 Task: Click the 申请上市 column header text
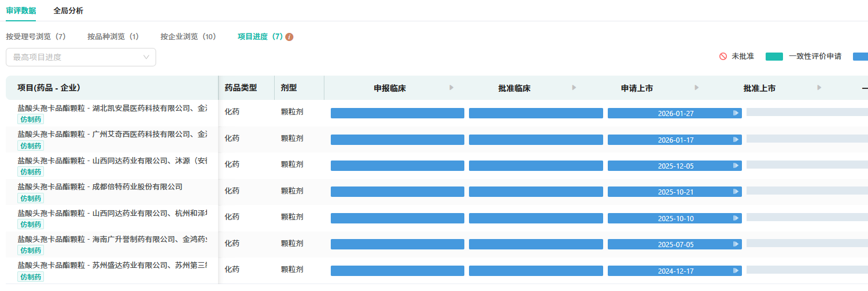coord(637,88)
